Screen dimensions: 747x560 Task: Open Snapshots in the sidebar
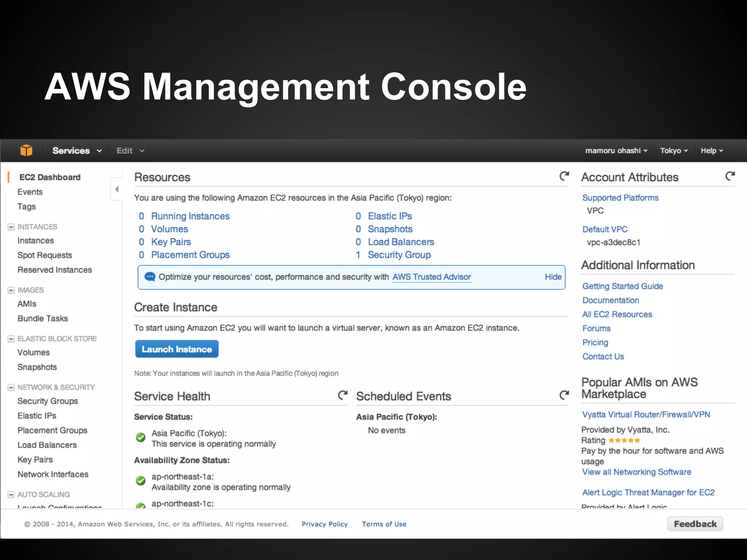[37, 367]
